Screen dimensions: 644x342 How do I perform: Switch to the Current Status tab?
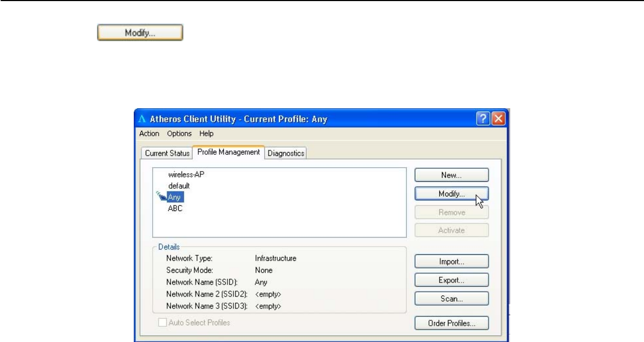[x=167, y=153]
